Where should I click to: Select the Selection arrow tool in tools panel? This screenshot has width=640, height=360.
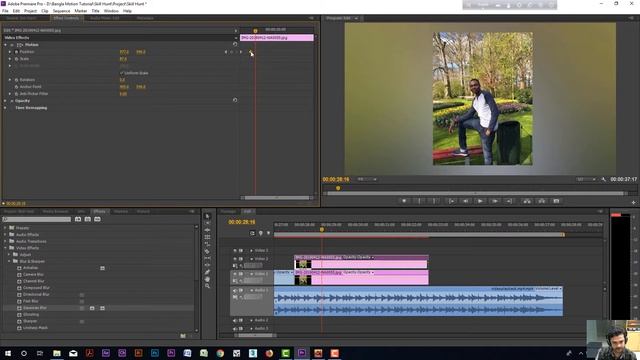(207, 216)
